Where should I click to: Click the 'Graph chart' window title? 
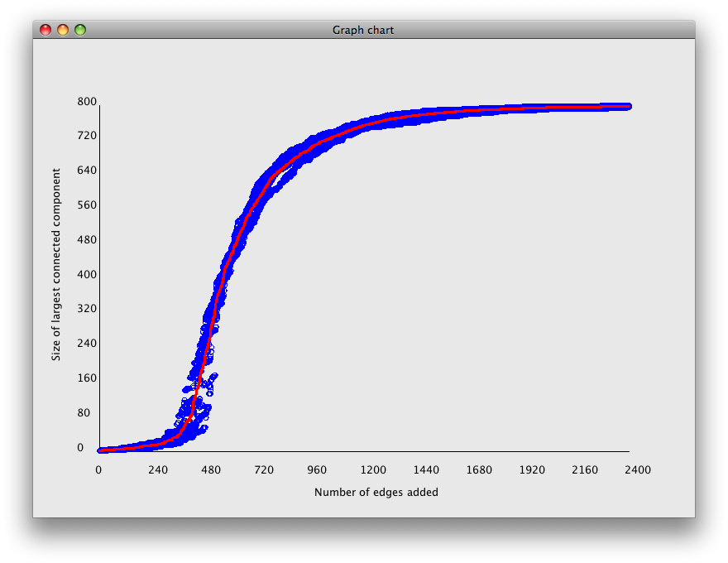pos(363,31)
